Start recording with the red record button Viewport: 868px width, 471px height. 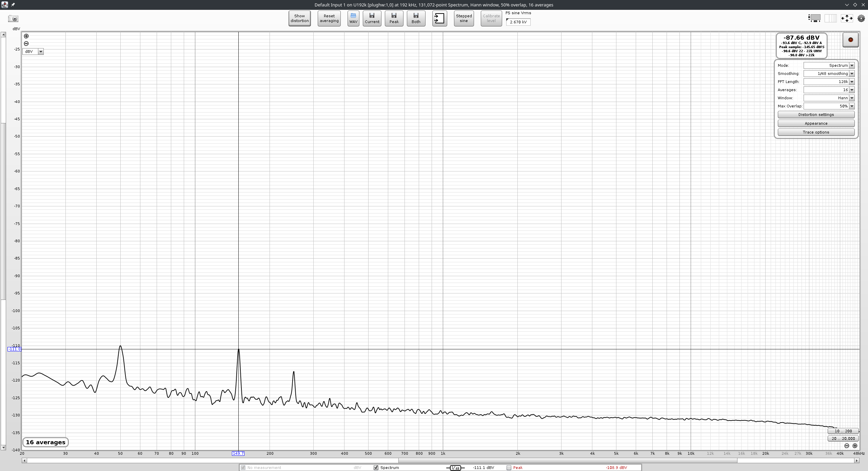click(850, 40)
